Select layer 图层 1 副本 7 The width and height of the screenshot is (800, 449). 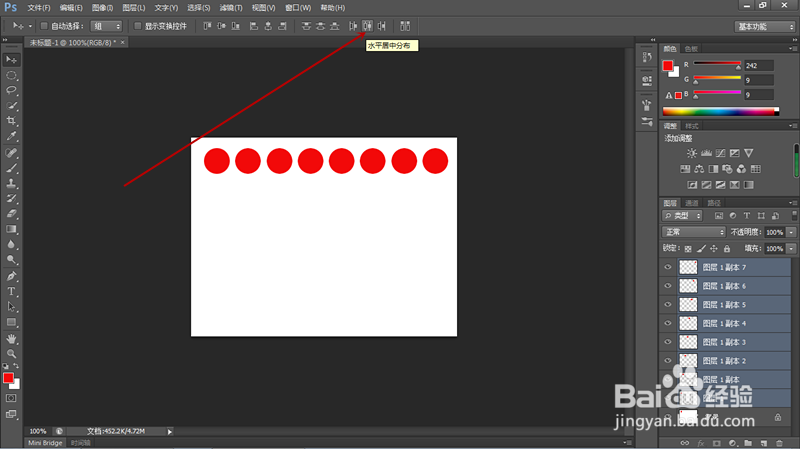click(x=734, y=267)
